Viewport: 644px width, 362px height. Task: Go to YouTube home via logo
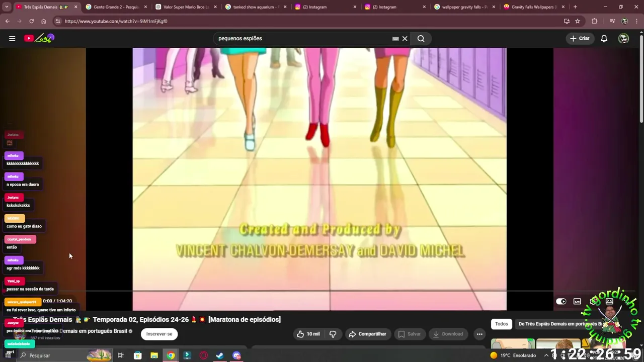tap(39, 38)
